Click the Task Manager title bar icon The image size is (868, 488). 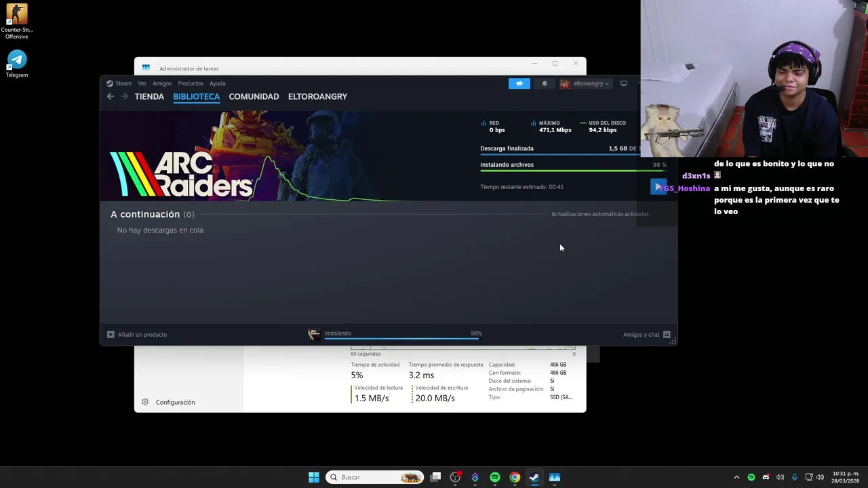146,68
